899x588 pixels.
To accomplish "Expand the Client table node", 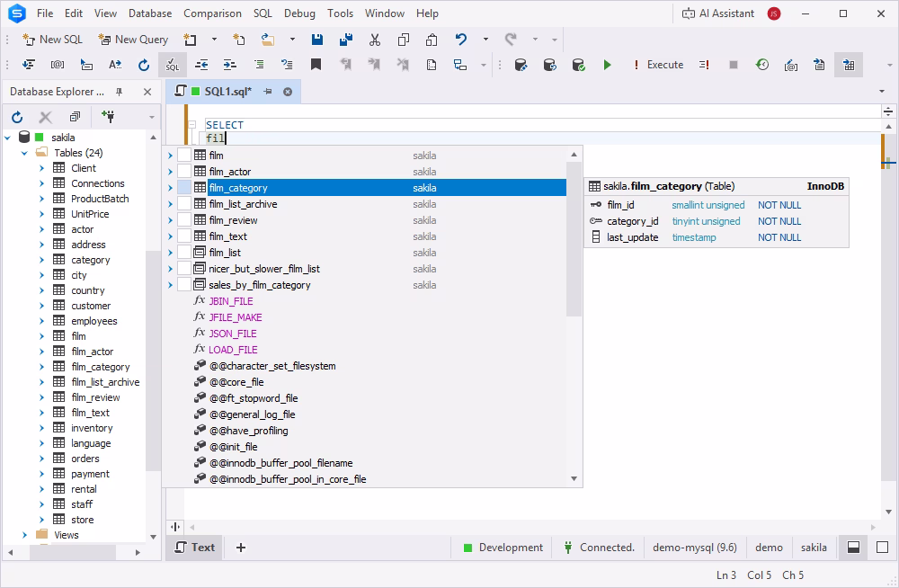I will (x=42, y=168).
